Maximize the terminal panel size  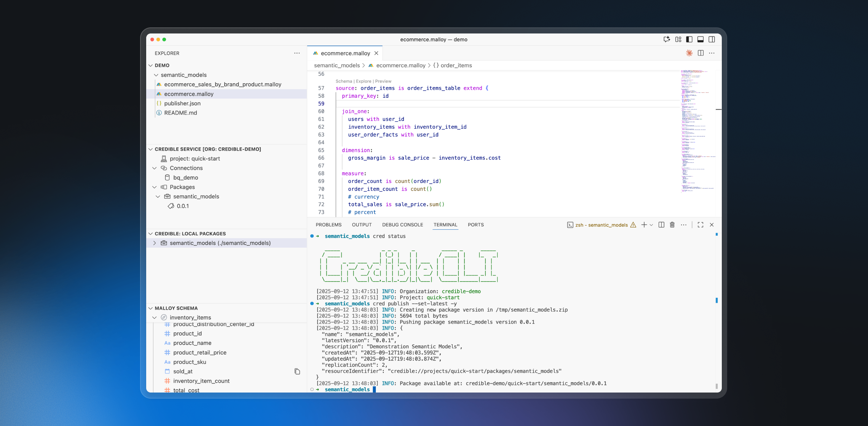[x=700, y=225]
